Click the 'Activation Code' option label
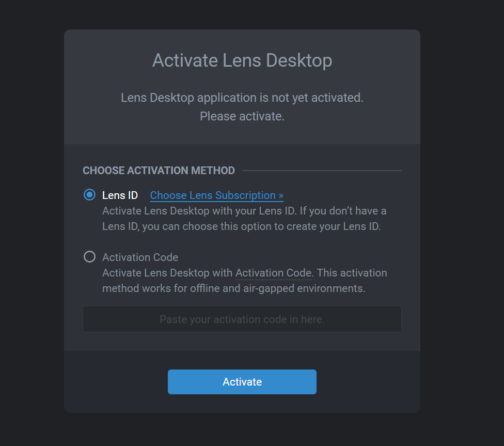This screenshot has width=504, height=446. pyautogui.click(x=140, y=257)
